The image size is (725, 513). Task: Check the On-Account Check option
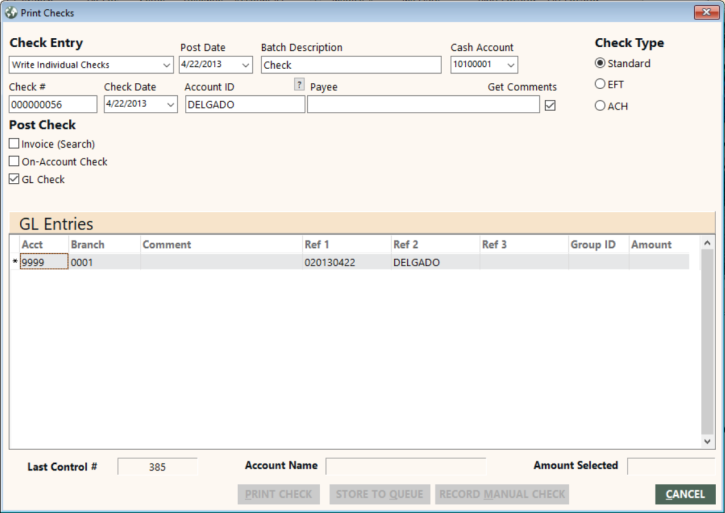click(x=14, y=161)
